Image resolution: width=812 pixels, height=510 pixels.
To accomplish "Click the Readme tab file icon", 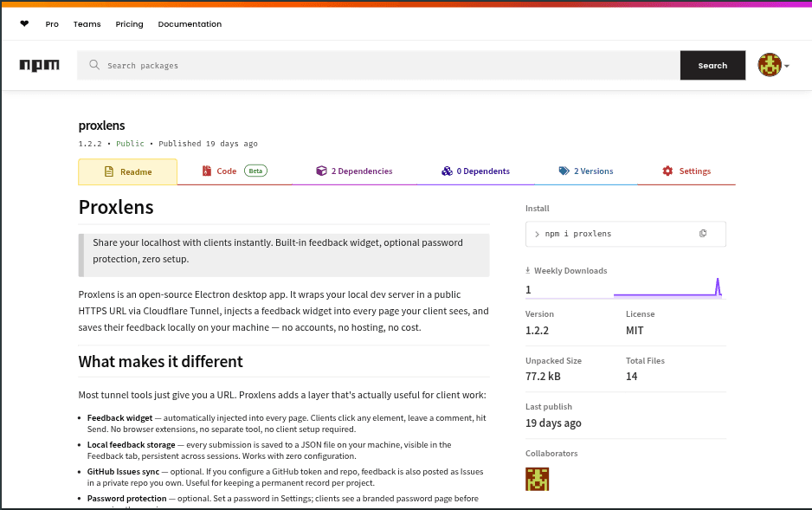I will tap(109, 171).
